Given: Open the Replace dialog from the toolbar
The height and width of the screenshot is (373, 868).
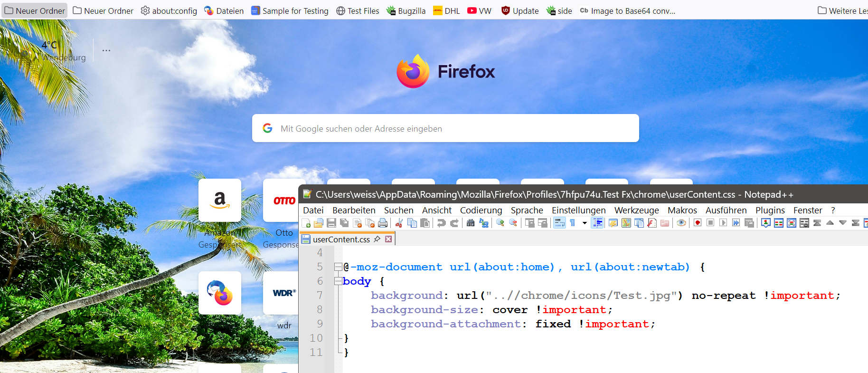Looking at the screenshot, I should pyautogui.click(x=484, y=223).
